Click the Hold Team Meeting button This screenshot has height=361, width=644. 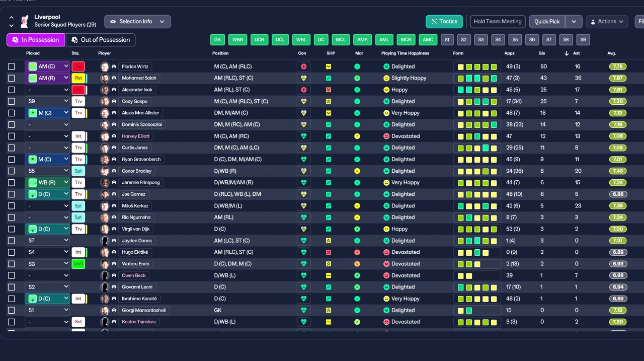click(x=498, y=22)
